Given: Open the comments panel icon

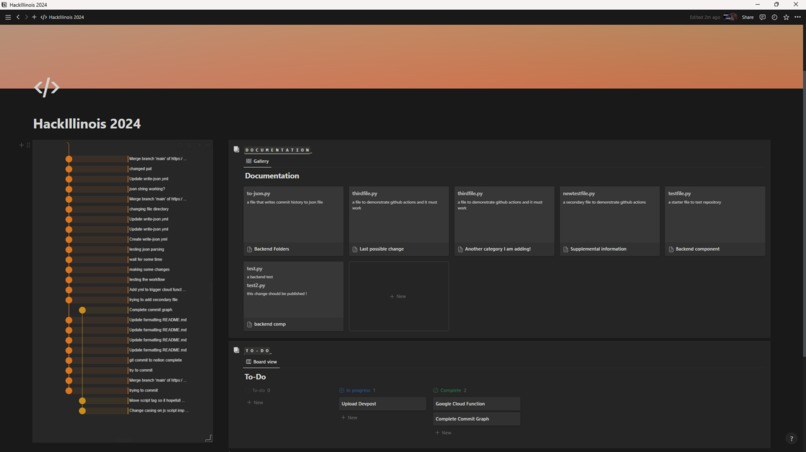Looking at the screenshot, I should point(762,17).
